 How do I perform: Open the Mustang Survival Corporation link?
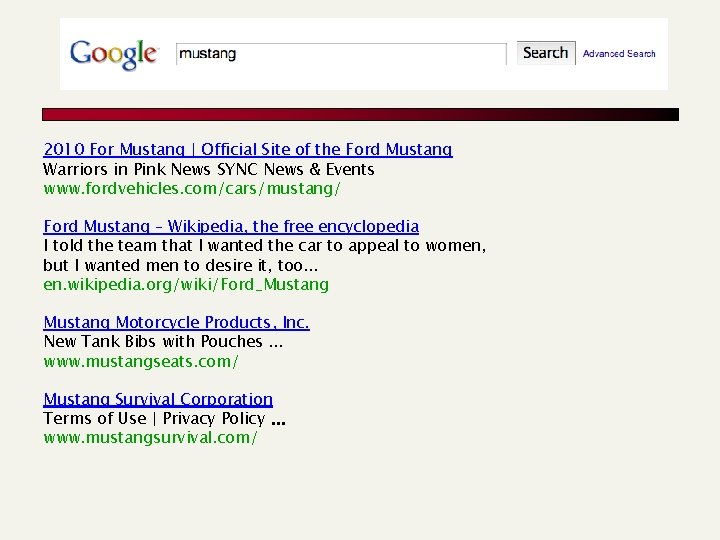tap(158, 399)
